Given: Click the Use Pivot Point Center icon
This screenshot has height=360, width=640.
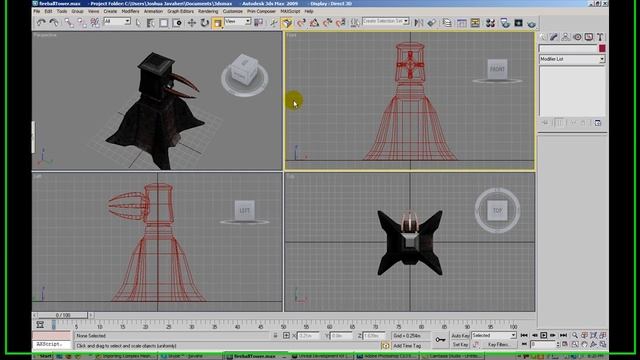Looking at the screenshot, I should pos(259,23).
